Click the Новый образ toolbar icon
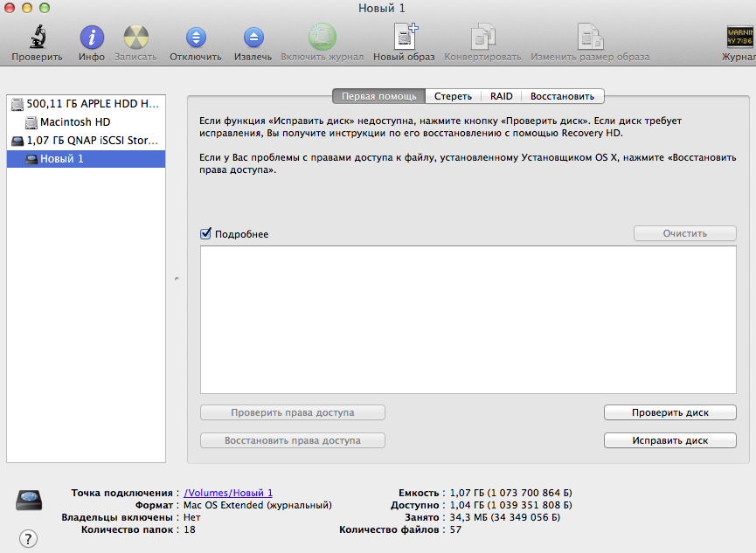This screenshot has height=553, width=756. pos(405,36)
